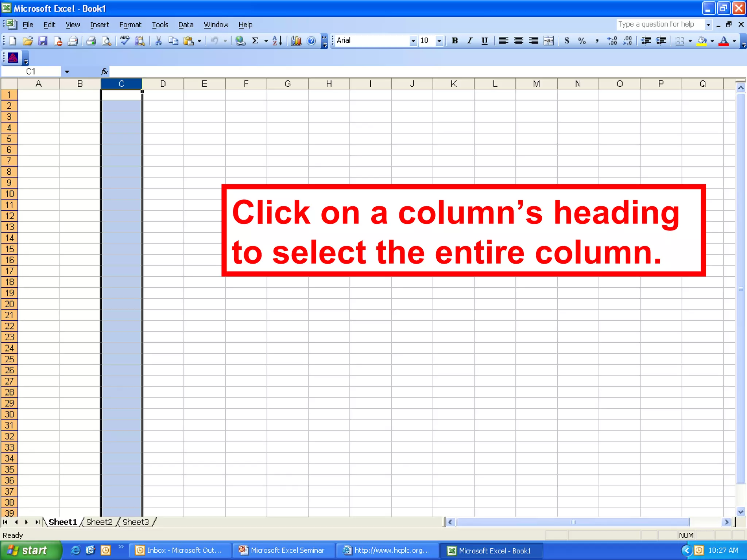Open the Research binoculars tool
Viewport: 747px width, 560px height.
[140, 41]
